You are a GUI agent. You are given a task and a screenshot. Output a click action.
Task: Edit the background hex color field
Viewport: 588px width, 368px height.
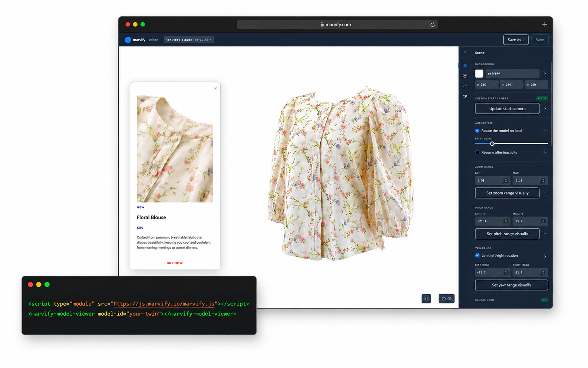point(512,73)
